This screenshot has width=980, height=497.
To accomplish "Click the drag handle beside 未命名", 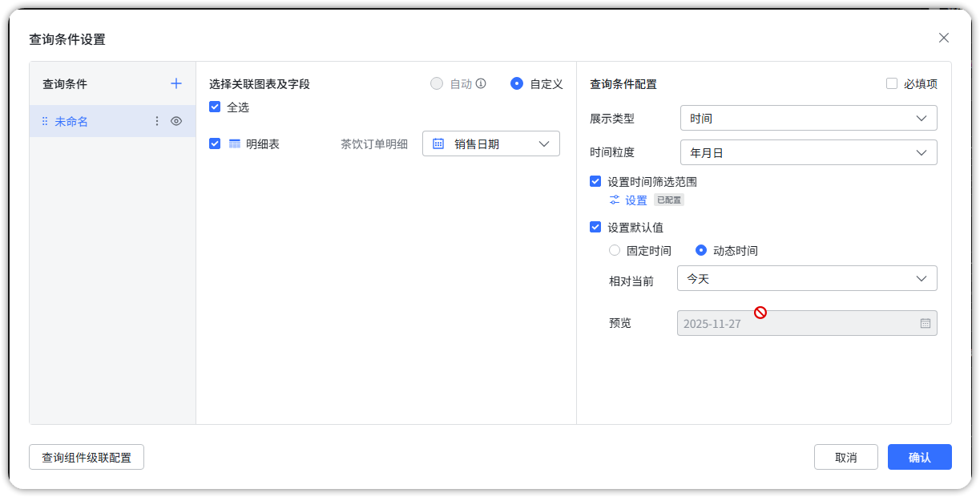I will point(45,122).
